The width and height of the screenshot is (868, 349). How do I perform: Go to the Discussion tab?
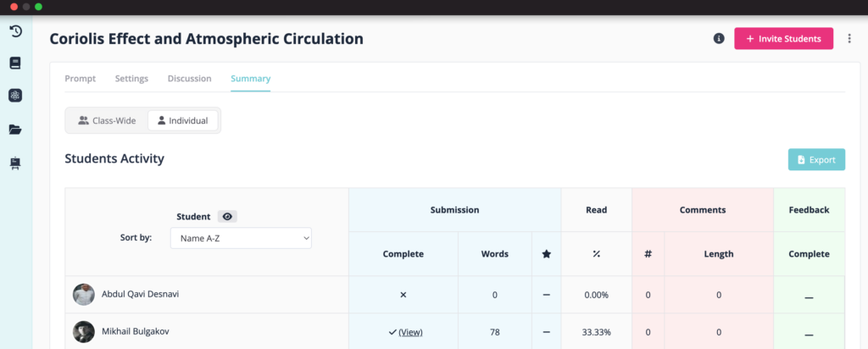click(189, 79)
